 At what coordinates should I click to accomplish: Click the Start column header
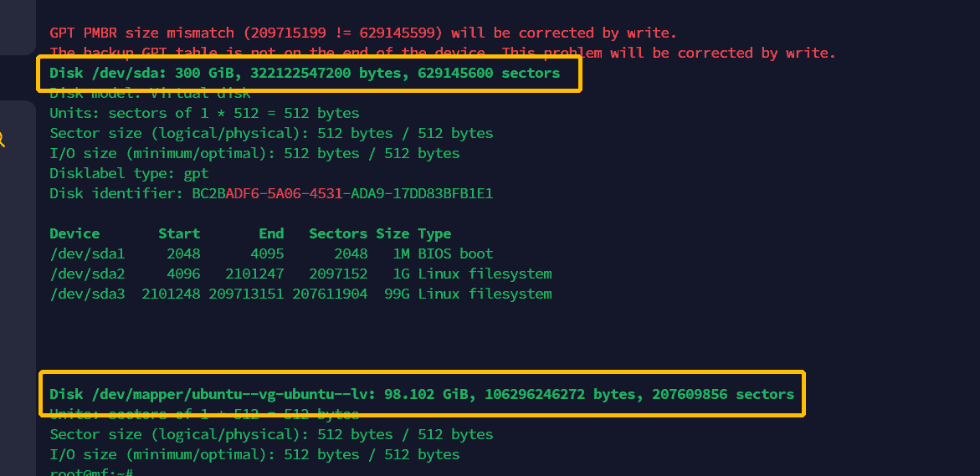(179, 233)
